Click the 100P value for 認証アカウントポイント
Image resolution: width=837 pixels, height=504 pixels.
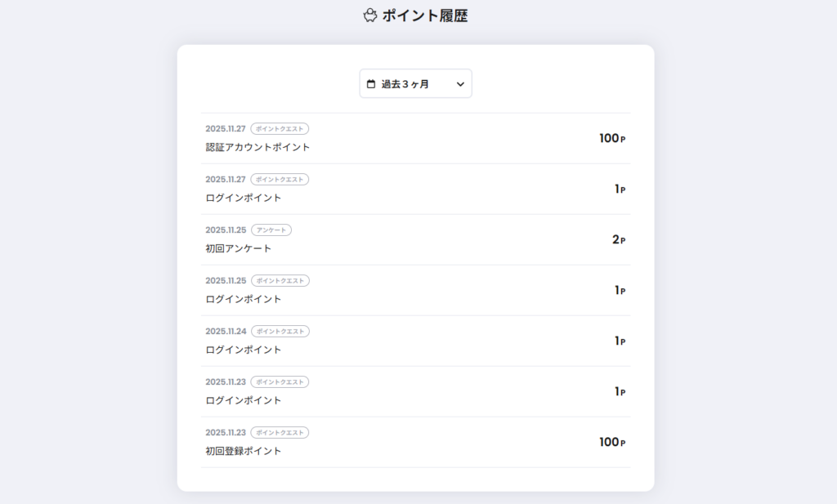[611, 138]
